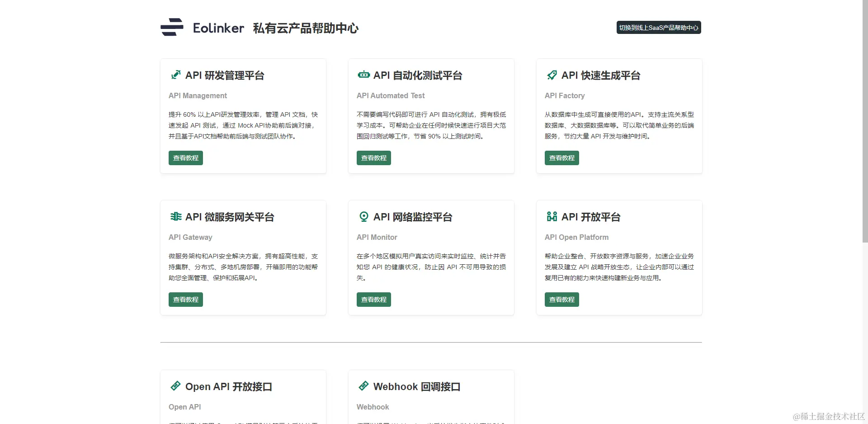Click the Eolinker brand name text

[218, 28]
